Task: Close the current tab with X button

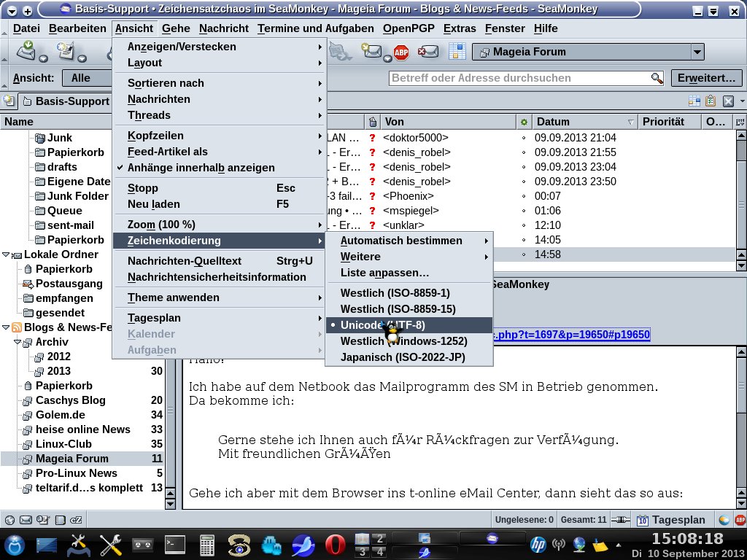Action: point(728,101)
